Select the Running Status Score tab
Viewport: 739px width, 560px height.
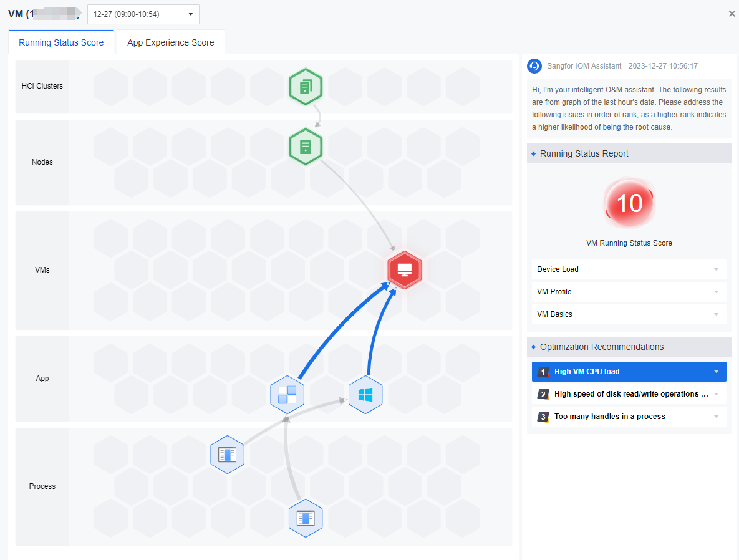coord(61,42)
